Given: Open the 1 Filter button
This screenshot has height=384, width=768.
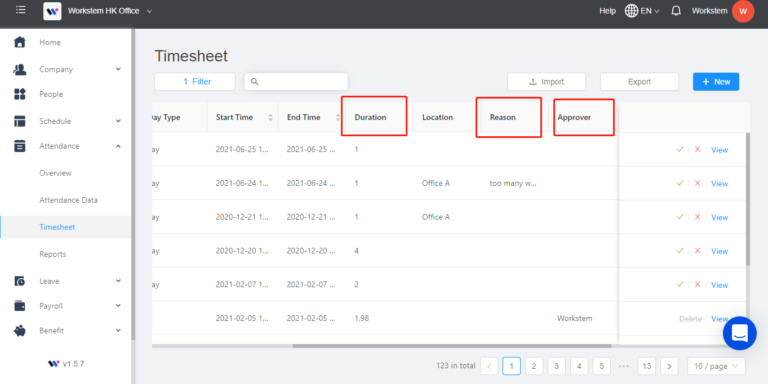Looking at the screenshot, I should (195, 82).
